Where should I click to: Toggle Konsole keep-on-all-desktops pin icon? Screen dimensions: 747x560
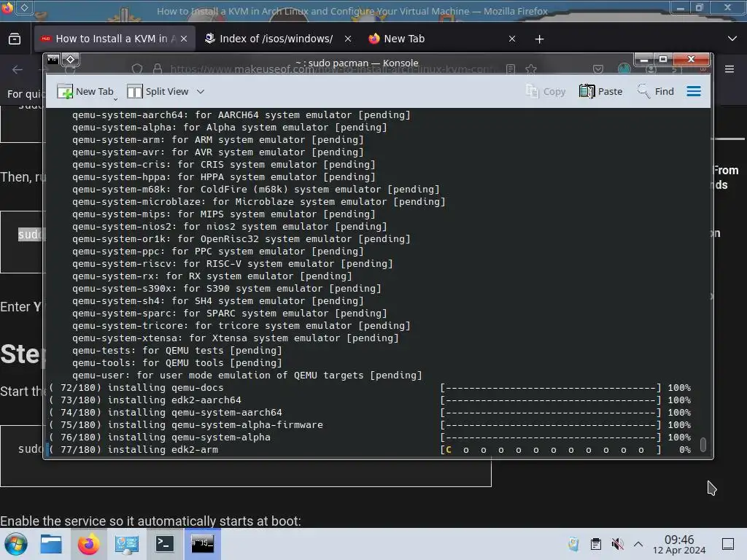tap(71, 60)
